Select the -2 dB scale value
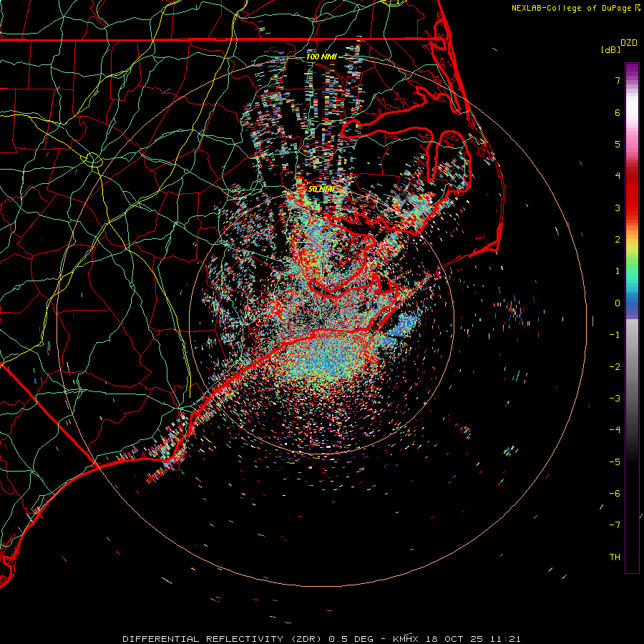This screenshot has height=644, width=644. [615, 367]
